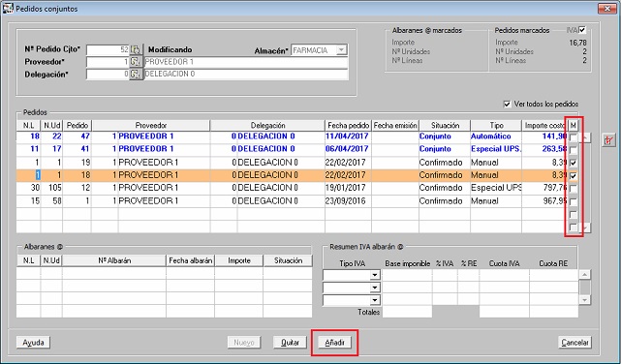Click Especial UPS cell in pedido 41 row

(496, 149)
